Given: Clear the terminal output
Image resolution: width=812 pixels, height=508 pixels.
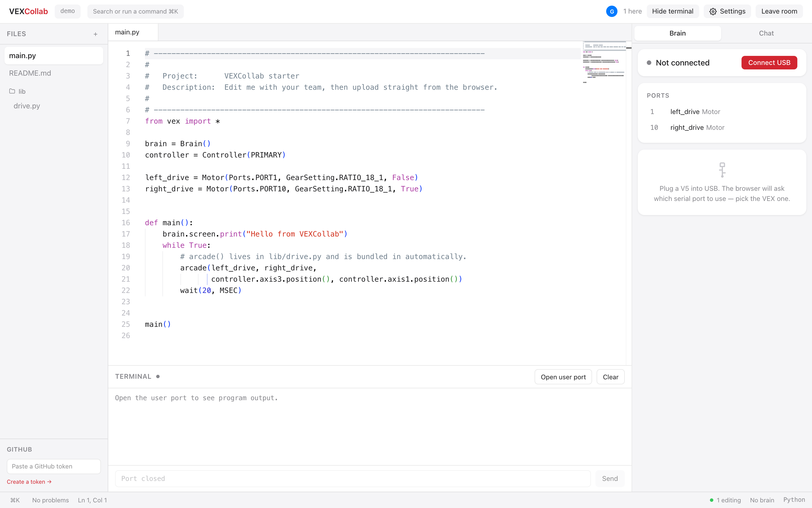Looking at the screenshot, I should click(610, 377).
